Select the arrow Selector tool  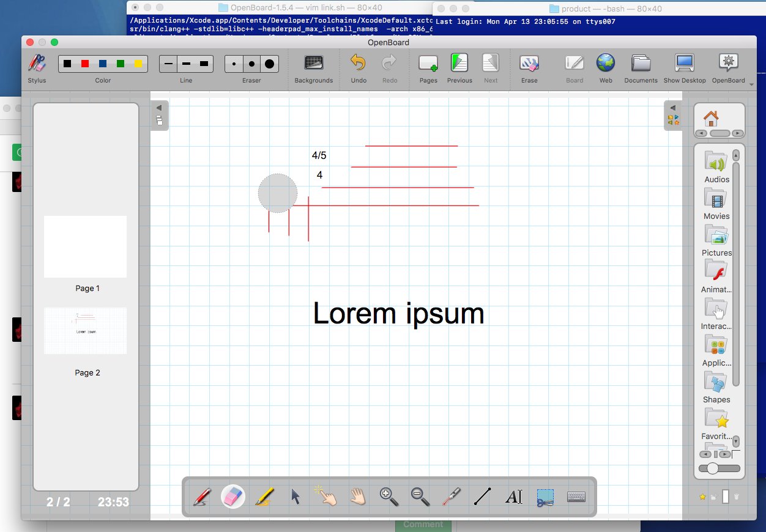(x=296, y=497)
